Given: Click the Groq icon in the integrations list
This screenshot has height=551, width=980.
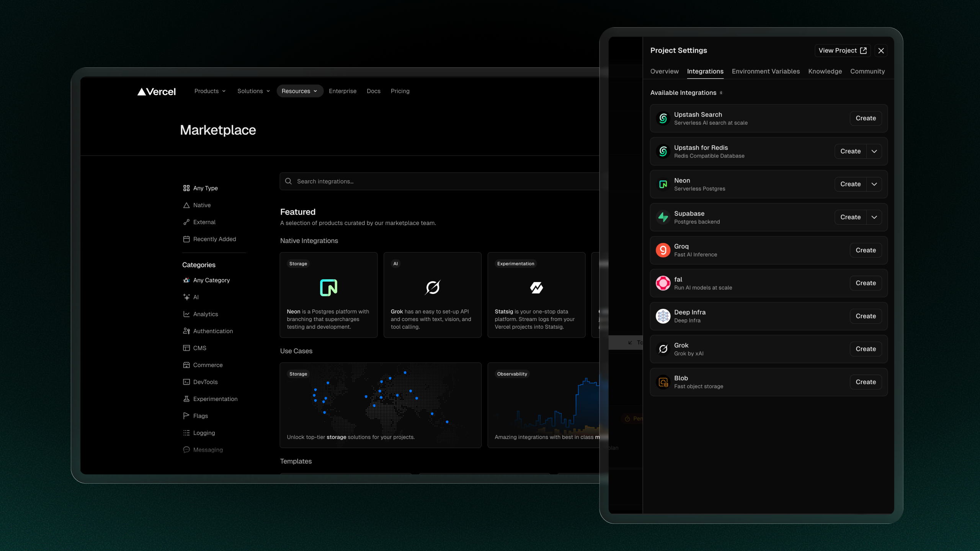Looking at the screenshot, I should (x=663, y=250).
